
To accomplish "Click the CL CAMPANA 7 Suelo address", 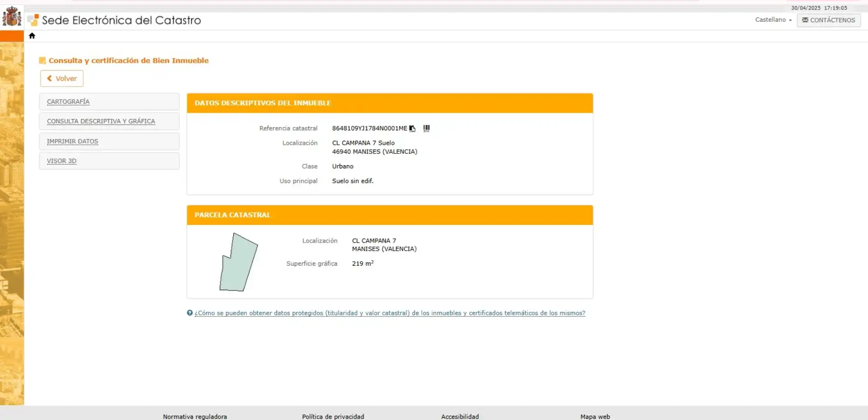I will 363,143.
